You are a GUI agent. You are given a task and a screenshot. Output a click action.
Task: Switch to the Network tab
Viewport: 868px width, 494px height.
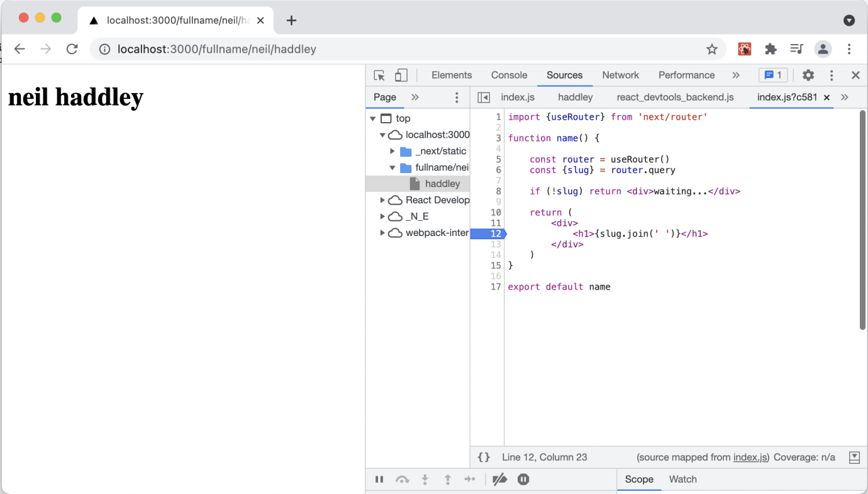pos(620,76)
